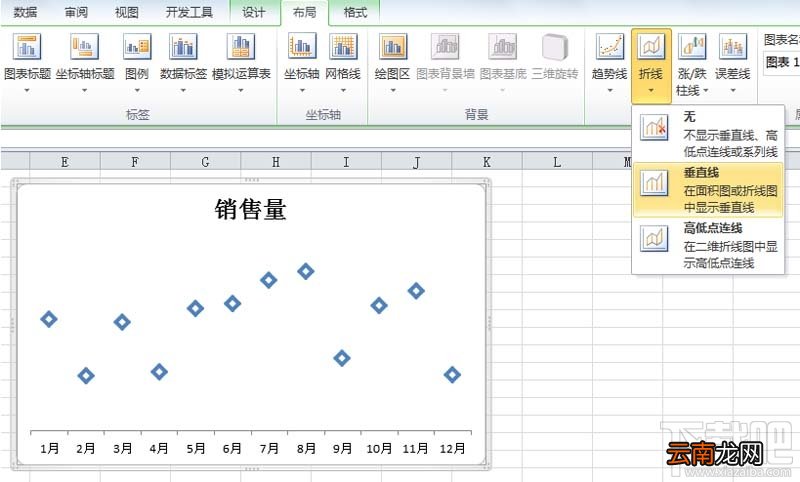The width and height of the screenshot is (800, 482).
Task: Click the 1月 axis label
Action: coord(49,448)
